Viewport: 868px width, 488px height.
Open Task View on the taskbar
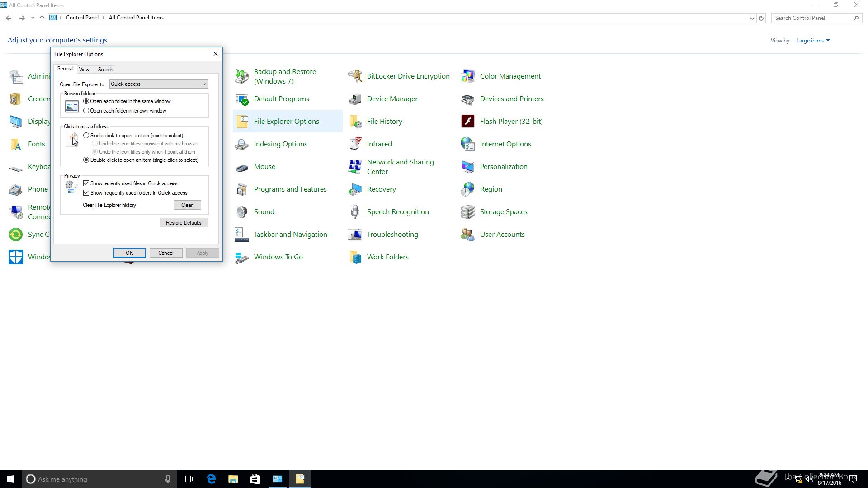click(x=188, y=479)
